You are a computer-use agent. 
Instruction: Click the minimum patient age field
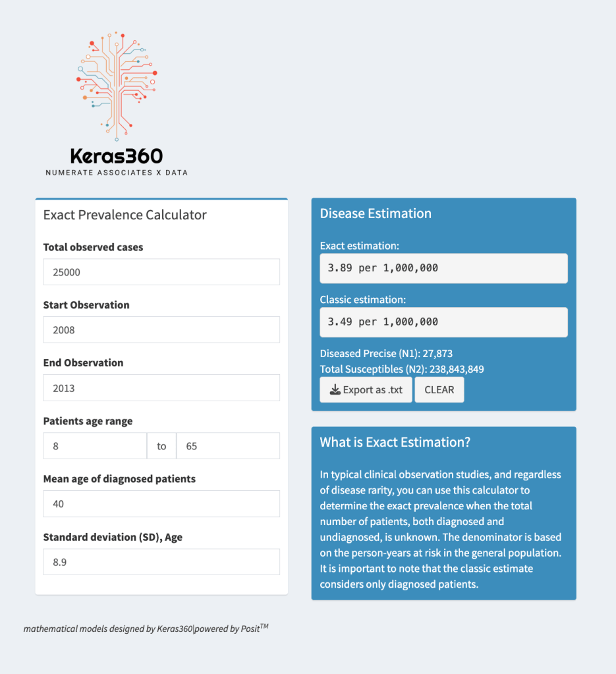[x=95, y=446]
